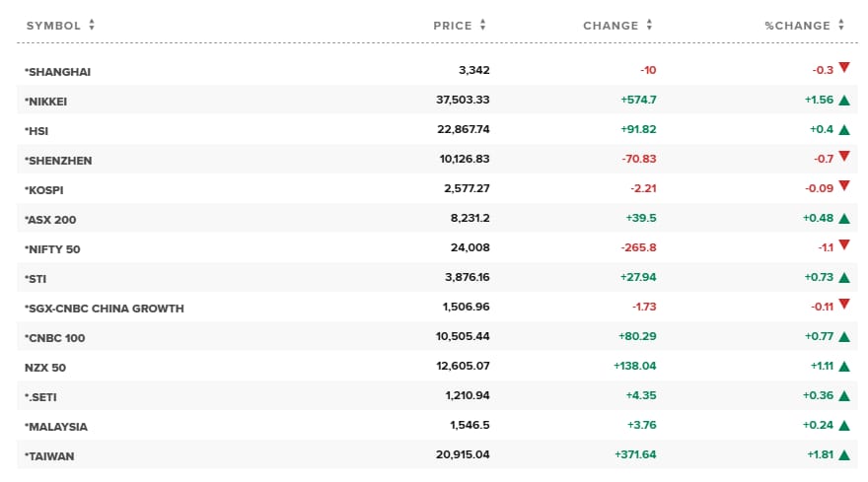Viewport: 868px width, 482px height.
Task: Click the *.SETI change value +4.35
Action: pos(640,396)
